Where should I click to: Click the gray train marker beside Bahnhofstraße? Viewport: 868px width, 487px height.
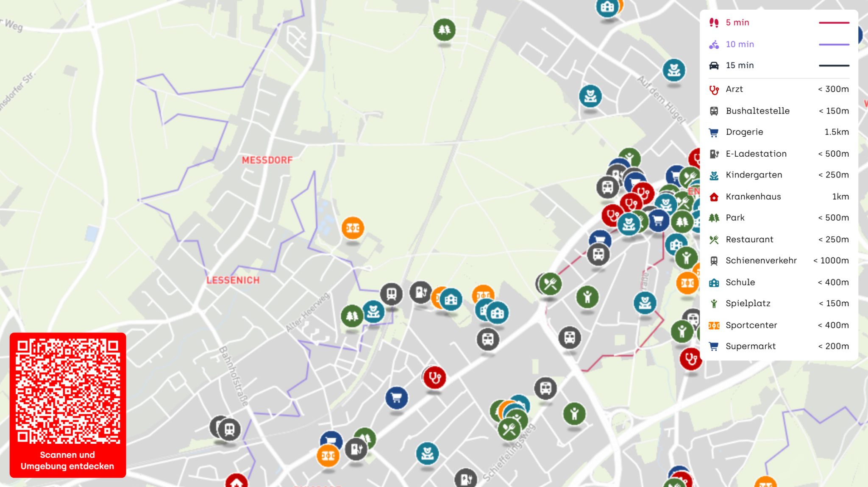coord(229,429)
